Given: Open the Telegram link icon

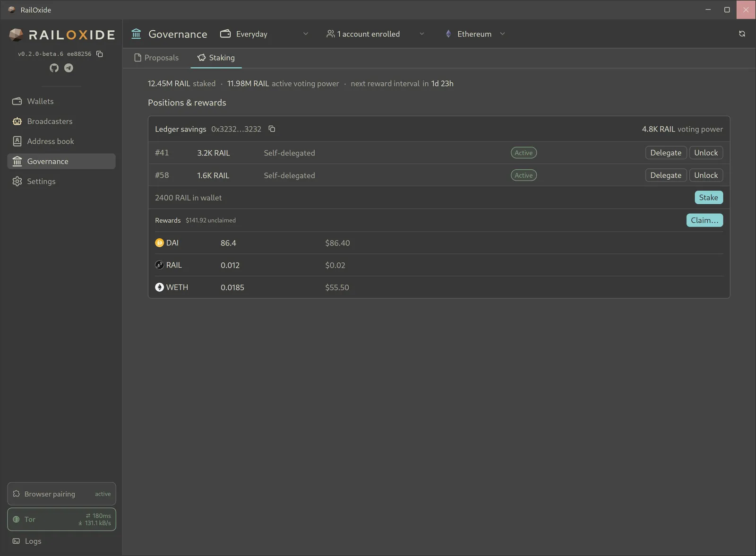Looking at the screenshot, I should click(x=69, y=68).
